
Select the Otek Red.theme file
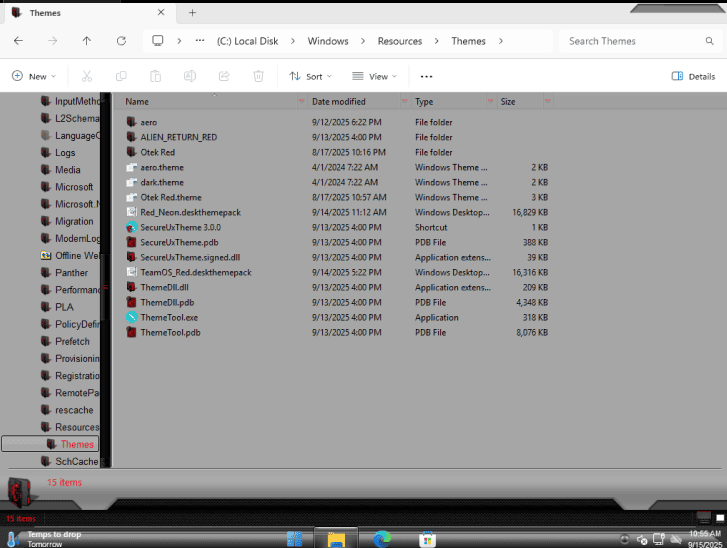[x=171, y=198]
